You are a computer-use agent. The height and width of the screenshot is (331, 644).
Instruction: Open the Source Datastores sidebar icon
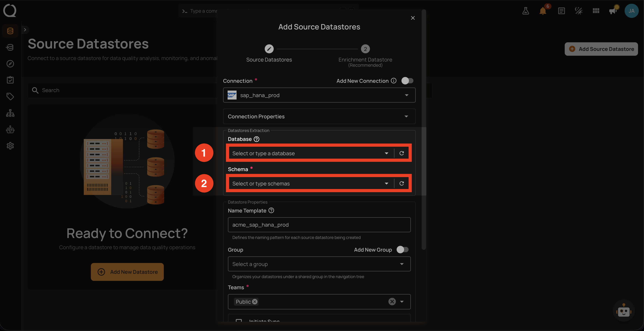pos(10,31)
